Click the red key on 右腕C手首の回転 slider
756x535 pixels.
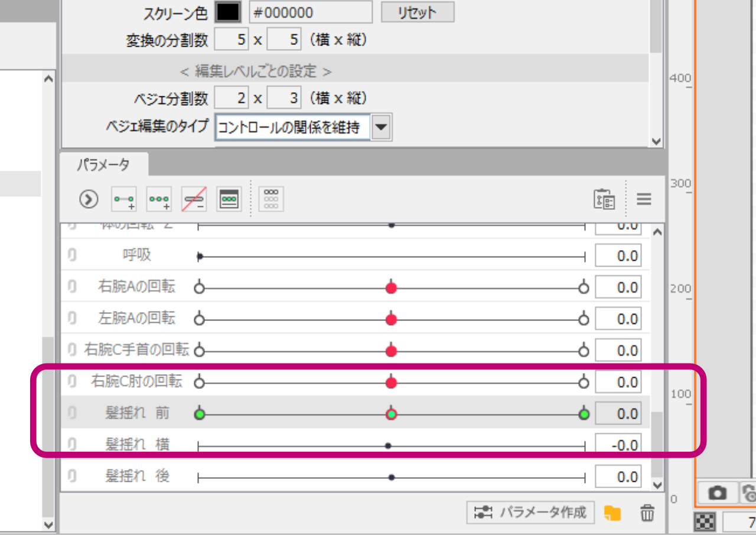tap(390, 351)
